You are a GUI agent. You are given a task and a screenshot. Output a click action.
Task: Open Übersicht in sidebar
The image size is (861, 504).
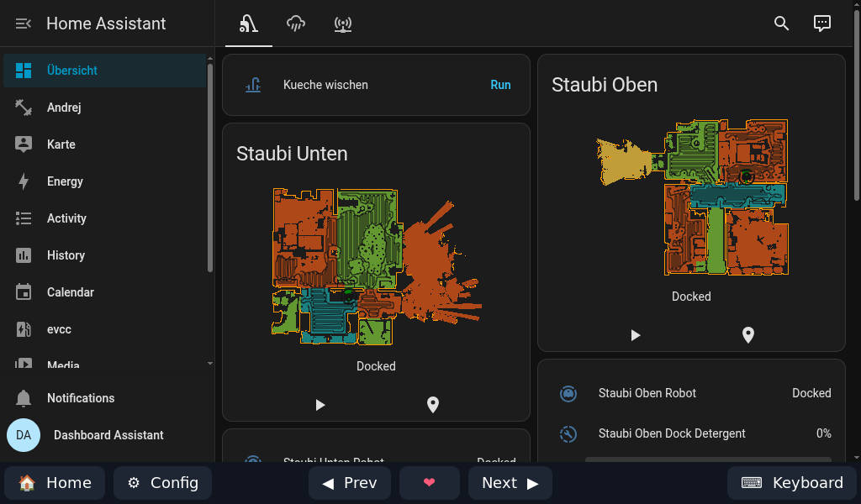105,71
